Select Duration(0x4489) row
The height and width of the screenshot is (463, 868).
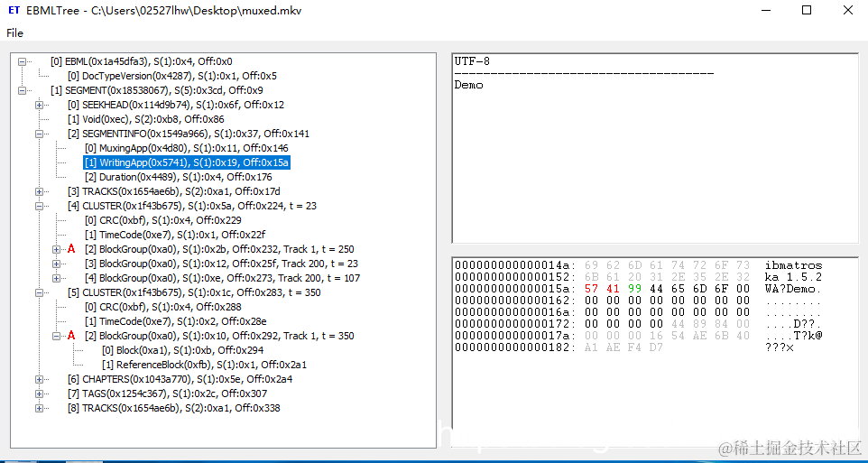tap(178, 177)
